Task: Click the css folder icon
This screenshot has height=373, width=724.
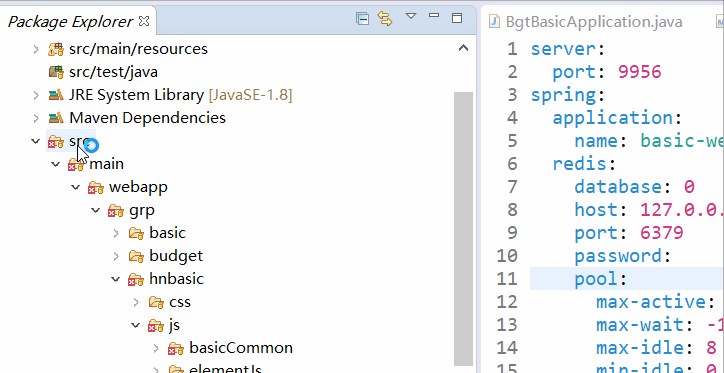Action: 157,303
